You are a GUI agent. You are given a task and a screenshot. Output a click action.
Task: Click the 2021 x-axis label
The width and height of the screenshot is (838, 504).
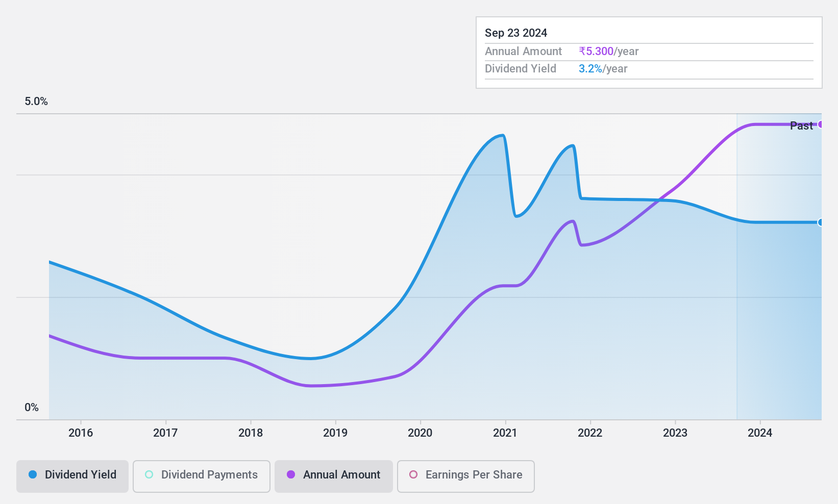pos(505,433)
